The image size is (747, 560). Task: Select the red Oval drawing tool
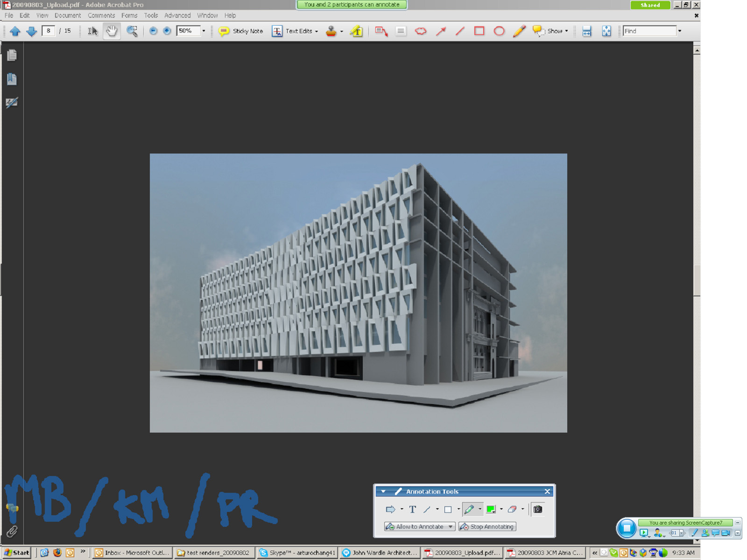499,31
